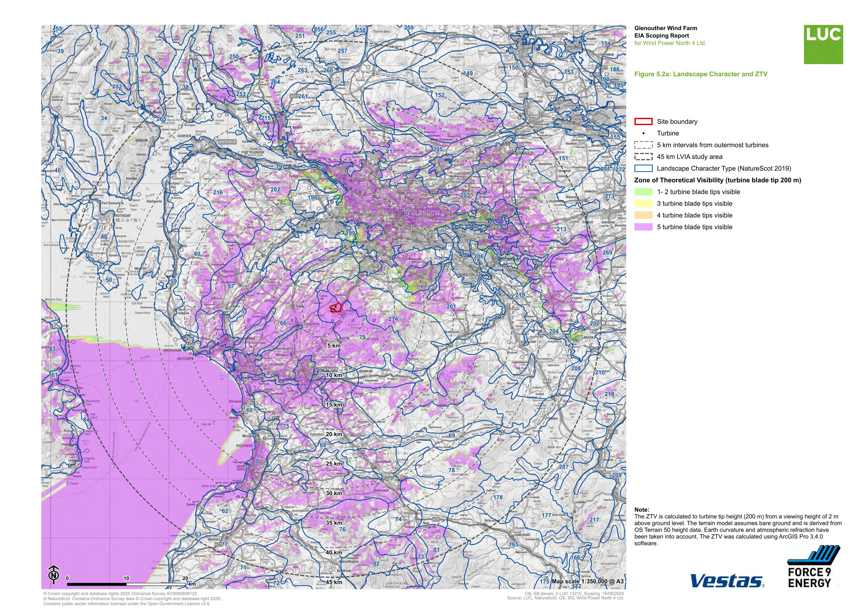
Task: Select the Turbine dot legend symbol
Action: [x=643, y=134]
